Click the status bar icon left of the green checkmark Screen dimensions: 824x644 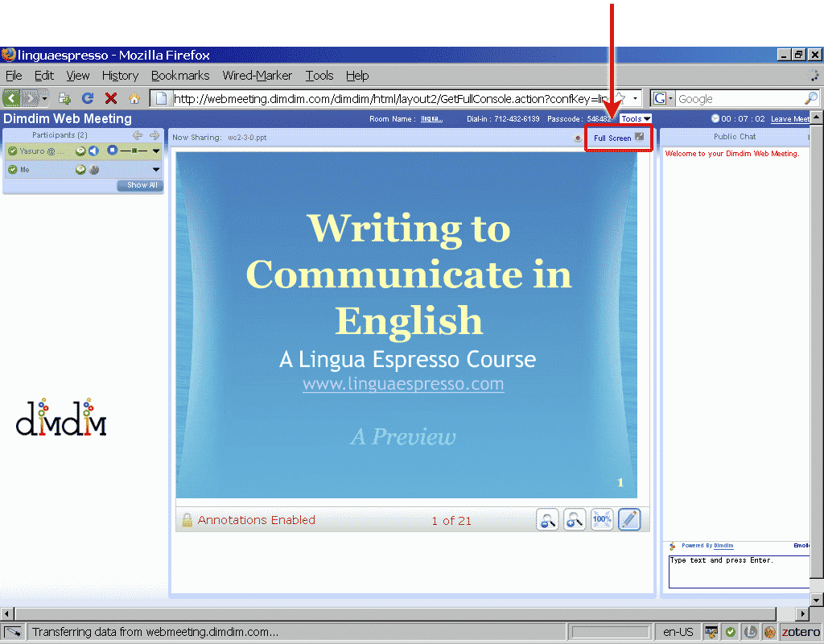tap(711, 631)
